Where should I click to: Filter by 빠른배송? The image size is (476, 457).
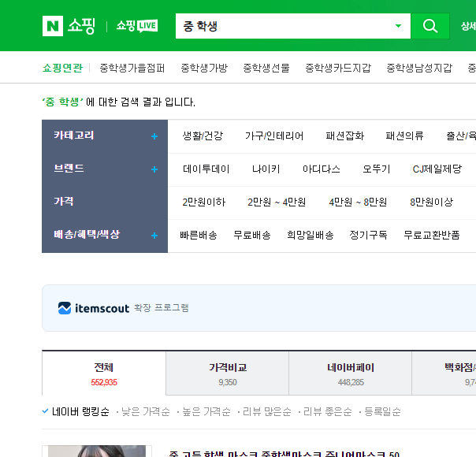coord(199,235)
